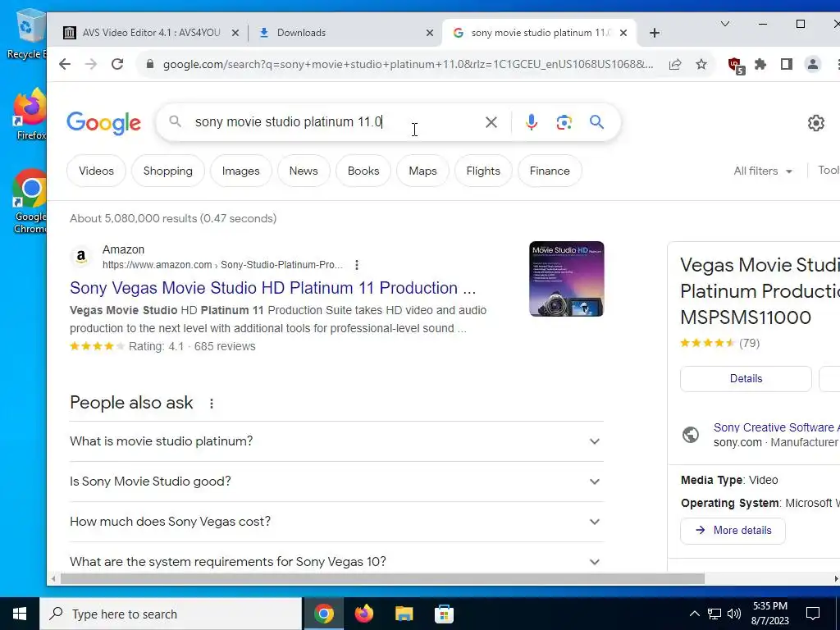The height and width of the screenshot is (630, 840).
Task: Click the Google Chrome desktop shortcut
Action: coord(30,202)
